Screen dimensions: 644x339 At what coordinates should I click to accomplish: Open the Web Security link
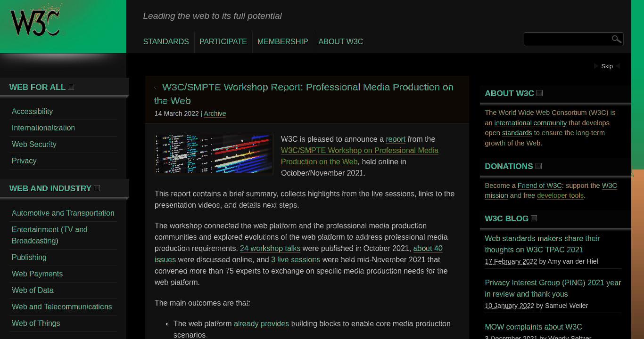(x=34, y=145)
